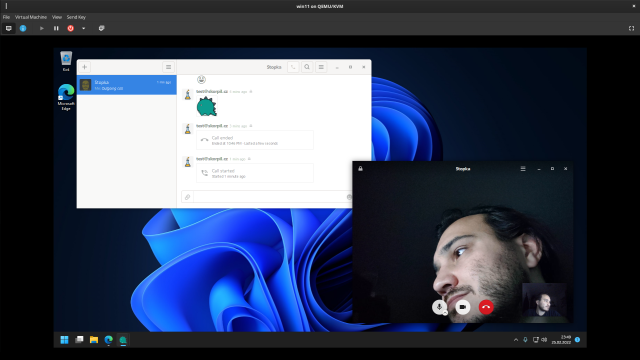Switch to the Dino chat app on taskbar

coord(123,340)
